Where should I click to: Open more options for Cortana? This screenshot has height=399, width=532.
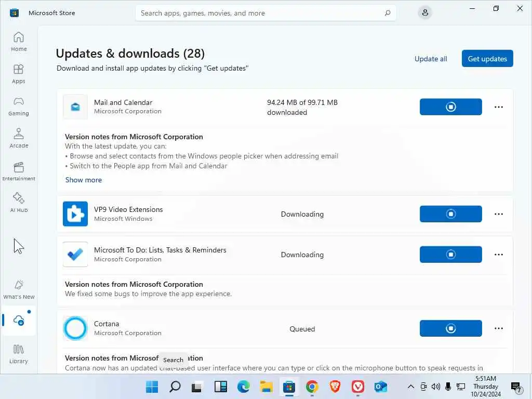498,328
